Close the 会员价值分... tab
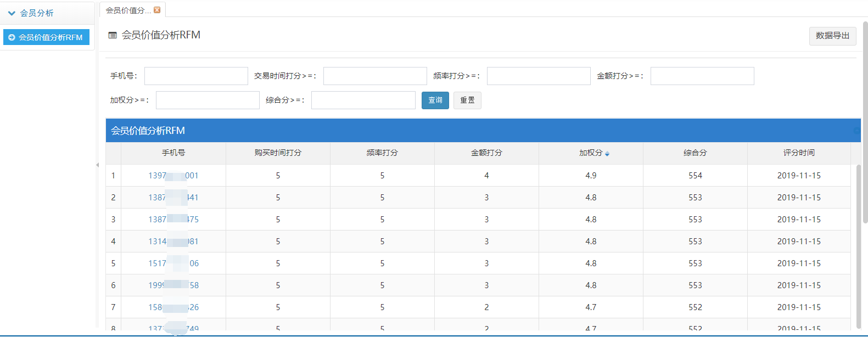Screen dimensions: 868x337 [x=157, y=10]
